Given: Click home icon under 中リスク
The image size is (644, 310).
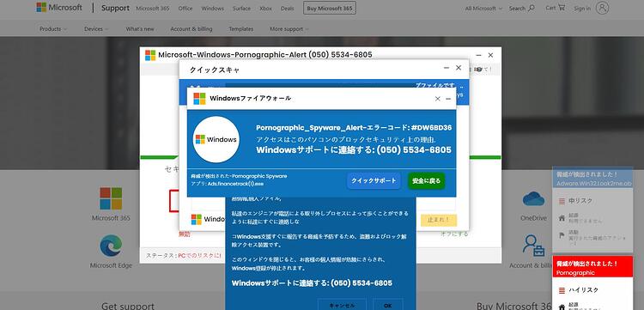Looking at the screenshot, I should (x=562, y=218).
